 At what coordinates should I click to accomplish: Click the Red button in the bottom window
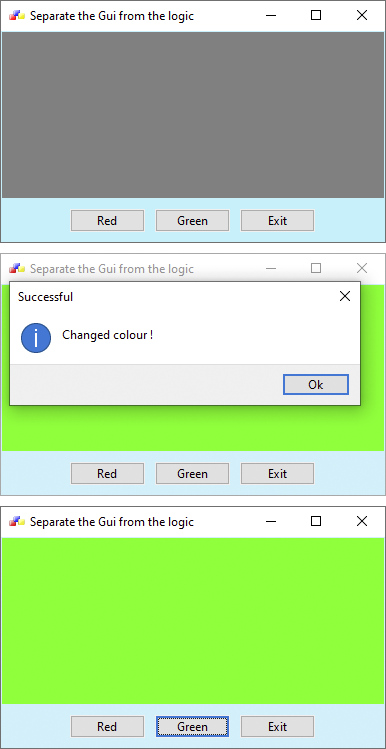tap(107, 727)
